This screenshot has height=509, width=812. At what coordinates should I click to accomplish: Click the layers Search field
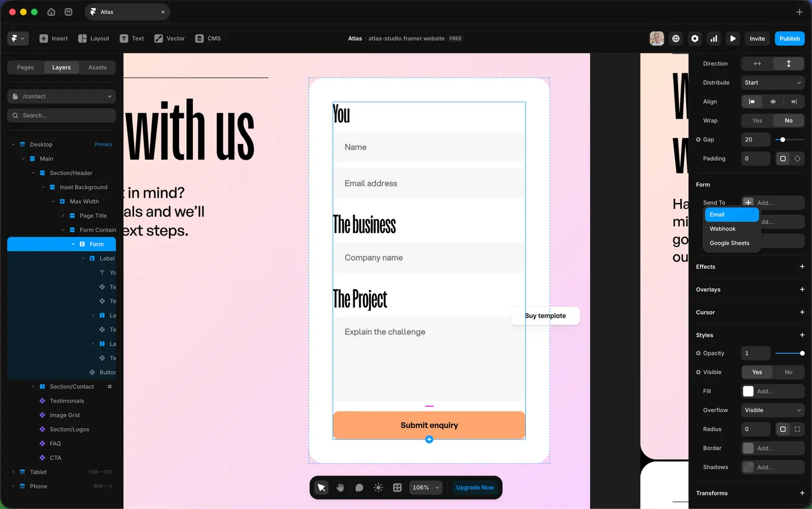pyautogui.click(x=61, y=116)
